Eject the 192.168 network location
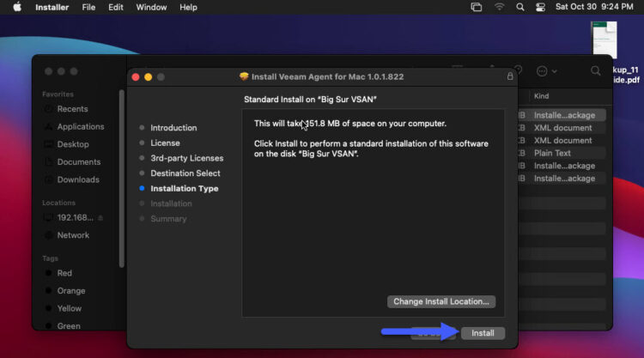644x358 pixels. tap(100, 217)
